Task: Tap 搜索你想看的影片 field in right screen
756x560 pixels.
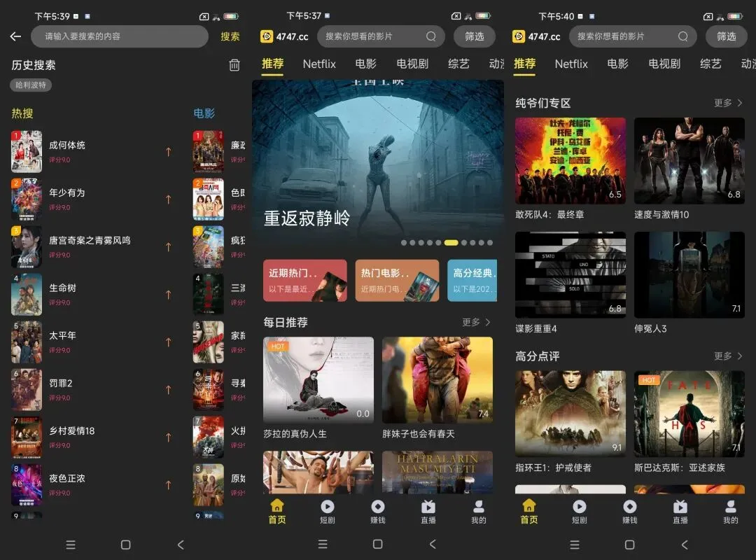Action: (x=633, y=36)
